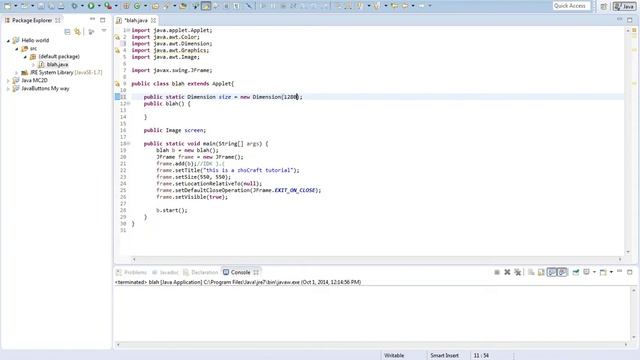640x360 pixels.
Task: Toggle Link with Editor in Package Explorer
Action: (x=77, y=31)
